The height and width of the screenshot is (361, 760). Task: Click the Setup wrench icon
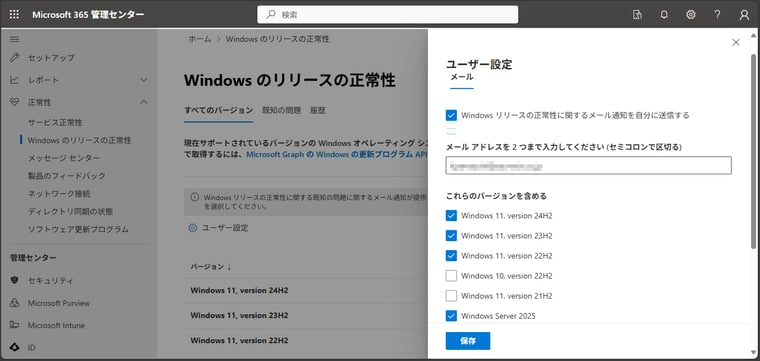15,58
